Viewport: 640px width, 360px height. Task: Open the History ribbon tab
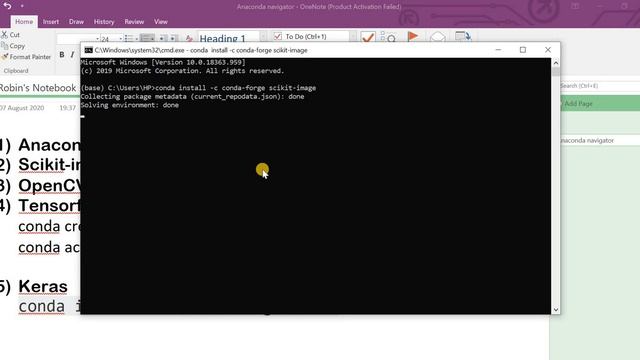click(x=104, y=22)
